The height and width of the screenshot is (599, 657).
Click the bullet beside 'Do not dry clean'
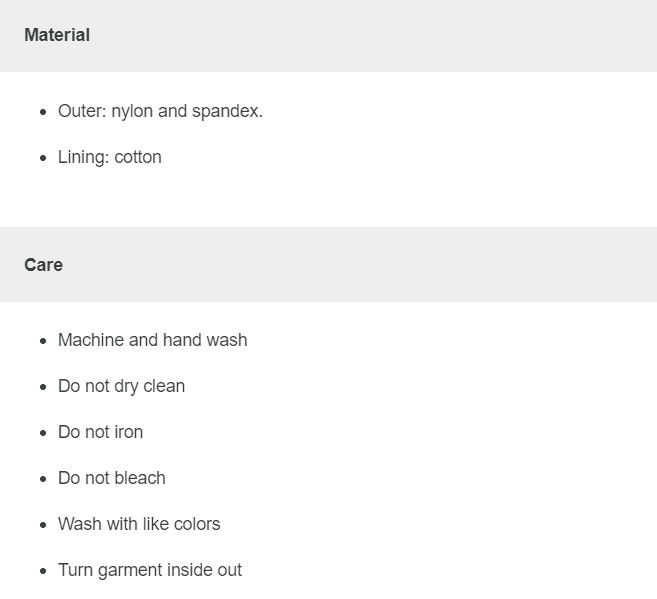pos(43,387)
